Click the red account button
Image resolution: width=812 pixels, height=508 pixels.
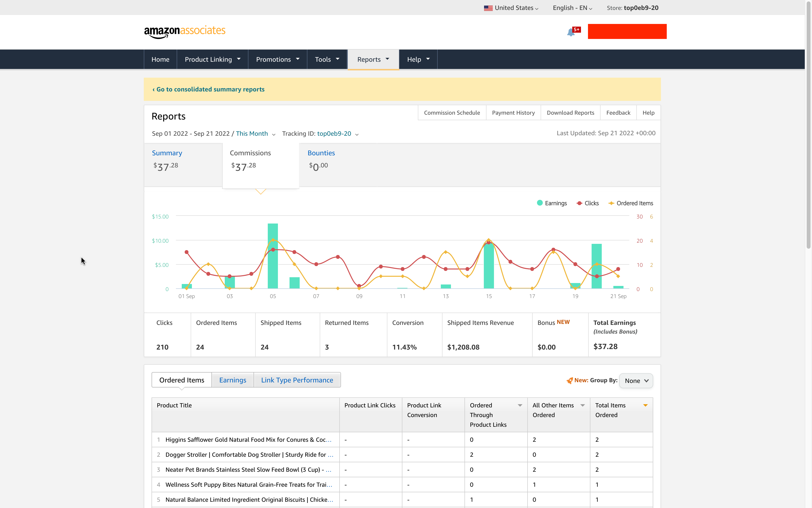pyautogui.click(x=627, y=31)
